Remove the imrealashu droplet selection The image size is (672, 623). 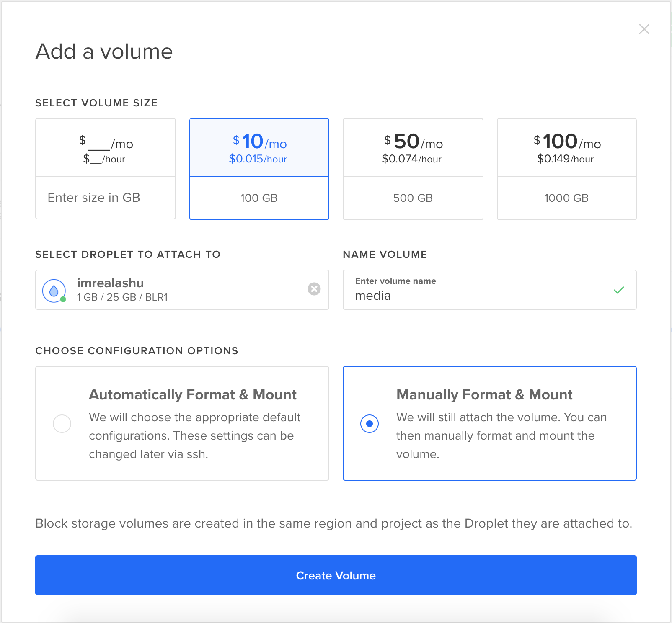[x=314, y=289]
